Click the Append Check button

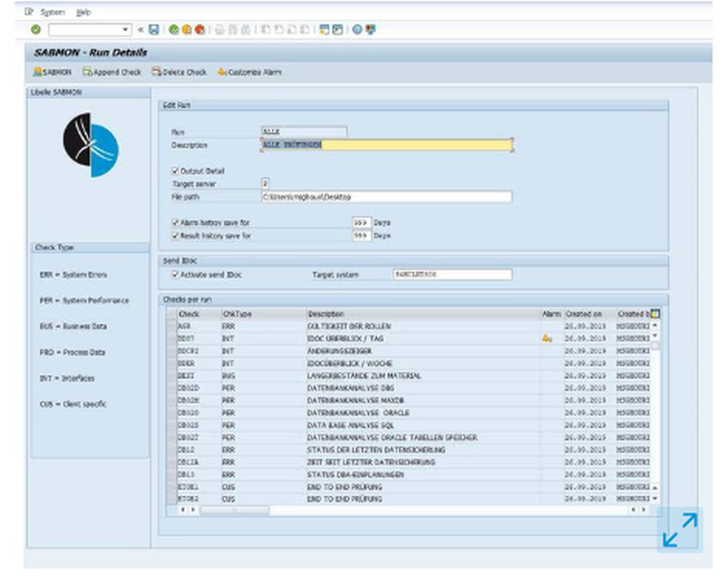click(111, 72)
